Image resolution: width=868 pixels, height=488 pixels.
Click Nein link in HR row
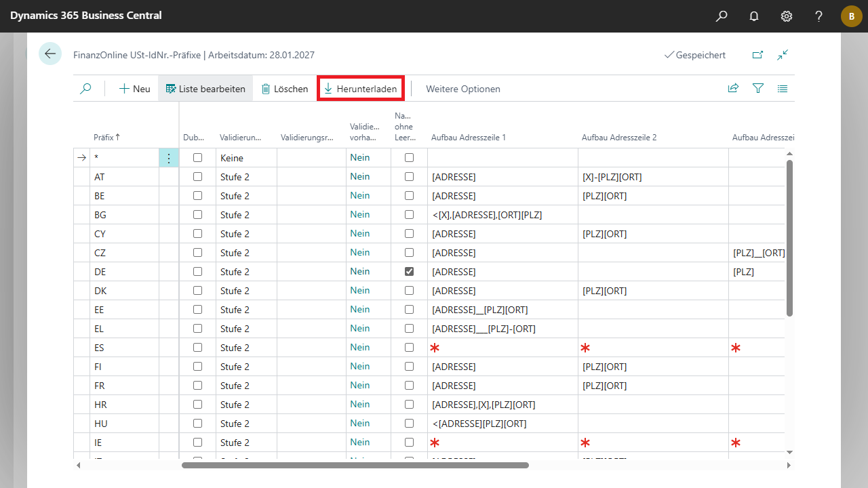click(x=360, y=404)
